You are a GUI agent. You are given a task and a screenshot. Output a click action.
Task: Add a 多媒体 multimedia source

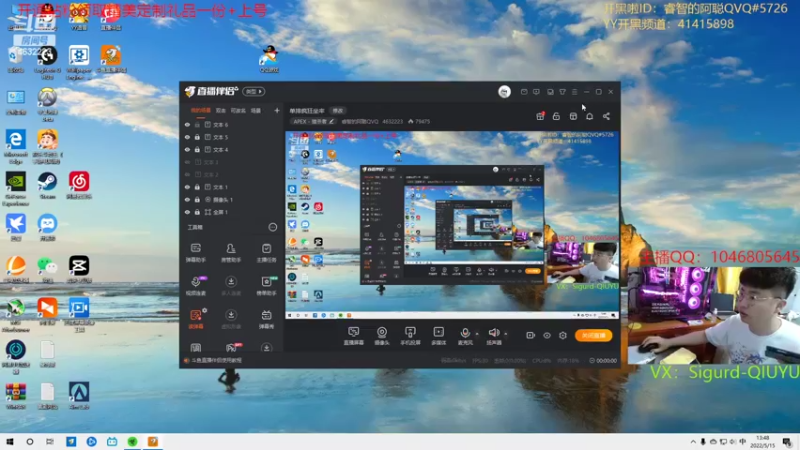[x=438, y=336]
